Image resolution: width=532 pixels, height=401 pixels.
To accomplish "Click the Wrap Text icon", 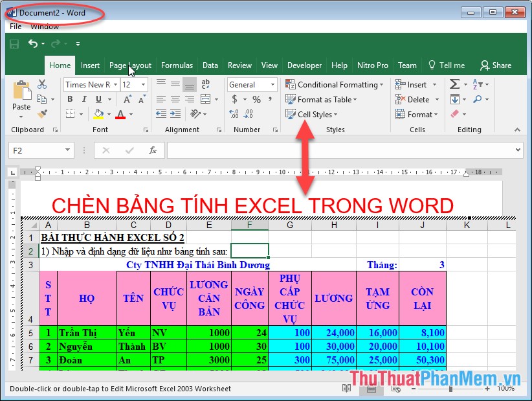I will click(x=205, y=84).
